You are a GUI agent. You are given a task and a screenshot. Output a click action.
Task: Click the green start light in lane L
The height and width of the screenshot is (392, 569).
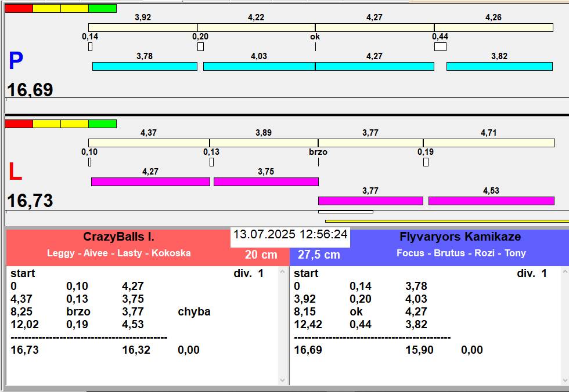pos(102,124)
